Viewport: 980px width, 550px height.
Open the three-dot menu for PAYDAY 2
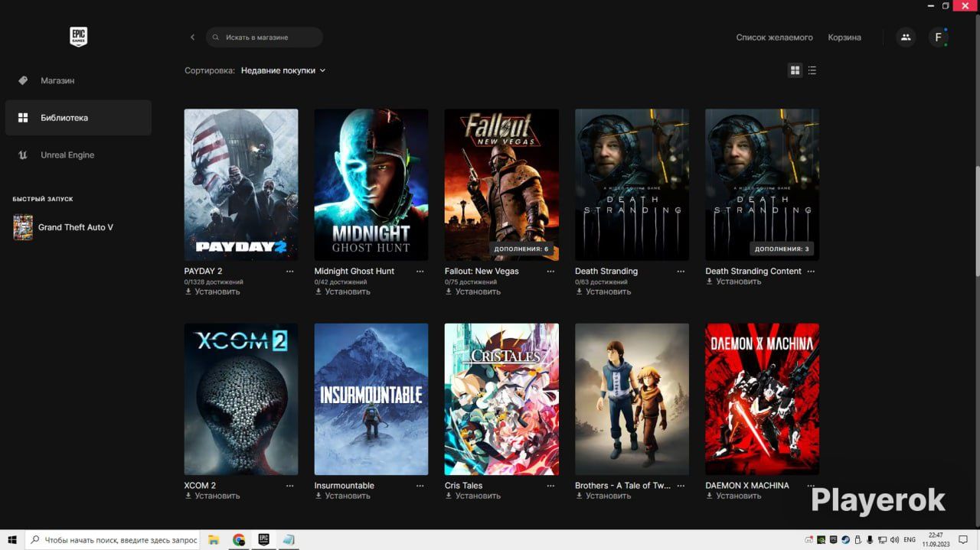tap(289, 272)
